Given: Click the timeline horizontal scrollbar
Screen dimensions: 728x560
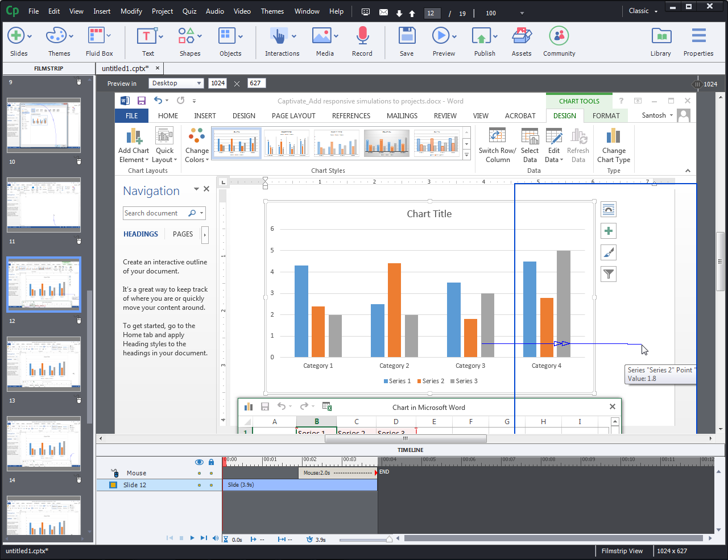Looking at the screenshot, I should point(555,538).
